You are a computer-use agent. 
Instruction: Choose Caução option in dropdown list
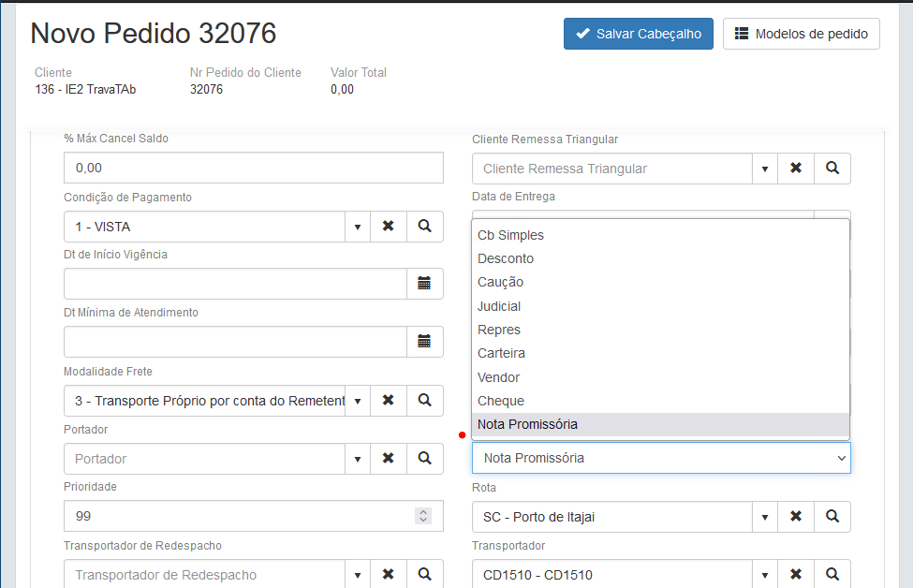click(x=501, y=282)
